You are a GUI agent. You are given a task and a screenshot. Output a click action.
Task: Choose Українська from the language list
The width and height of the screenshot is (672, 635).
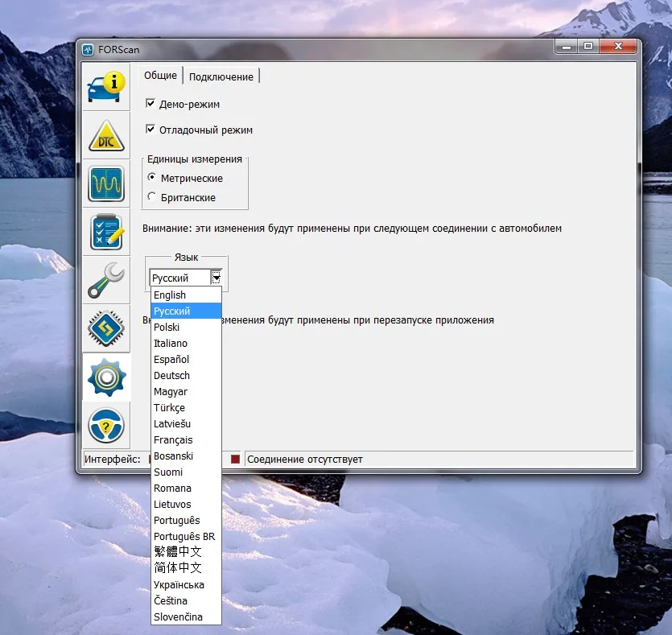pos(186,585)
